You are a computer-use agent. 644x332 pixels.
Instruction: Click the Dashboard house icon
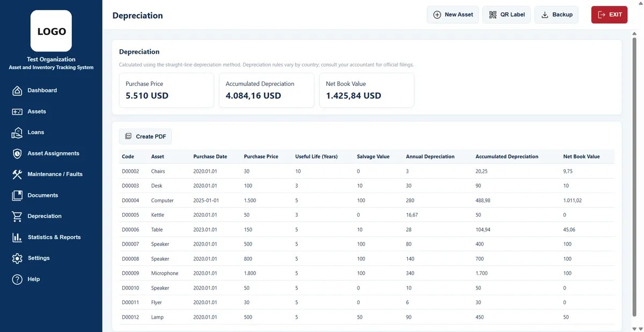click(x=17, y=91)
